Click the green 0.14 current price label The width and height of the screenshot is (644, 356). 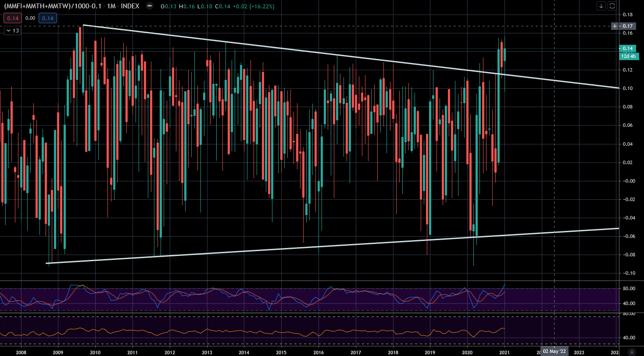[x=627, y=48]
